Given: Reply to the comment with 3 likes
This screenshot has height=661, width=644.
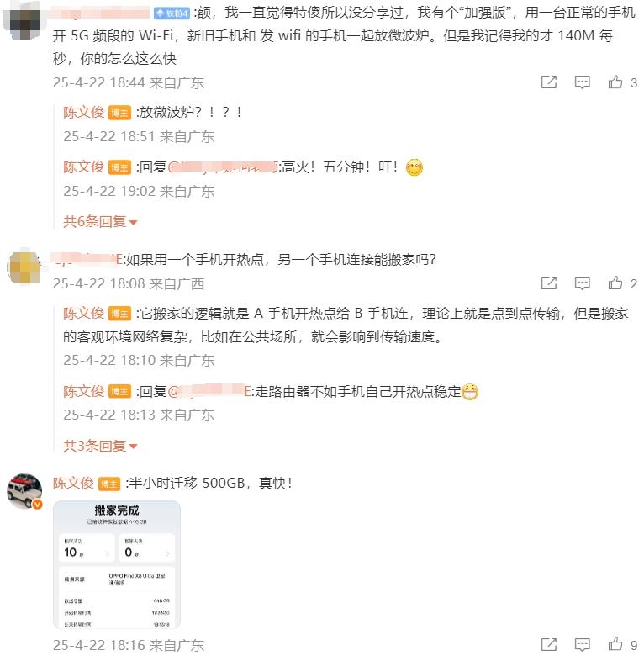Looking at the screenshot, I should coord(582,82).
